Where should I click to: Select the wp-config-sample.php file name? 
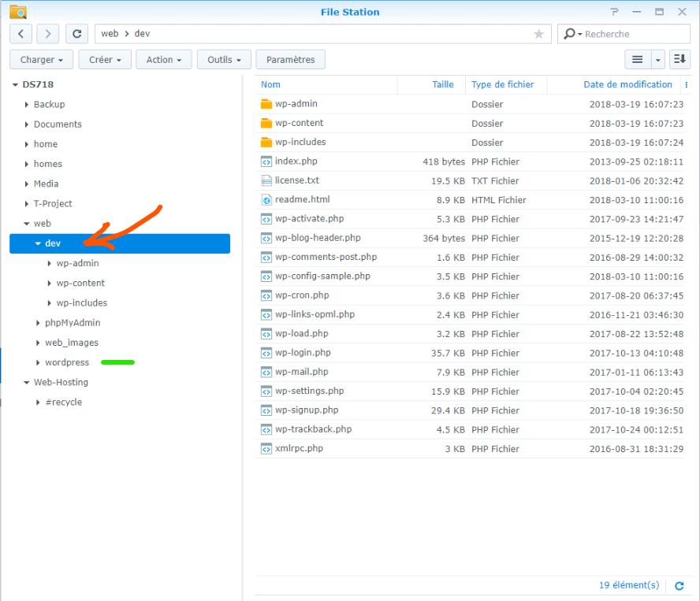pos(322,276)
